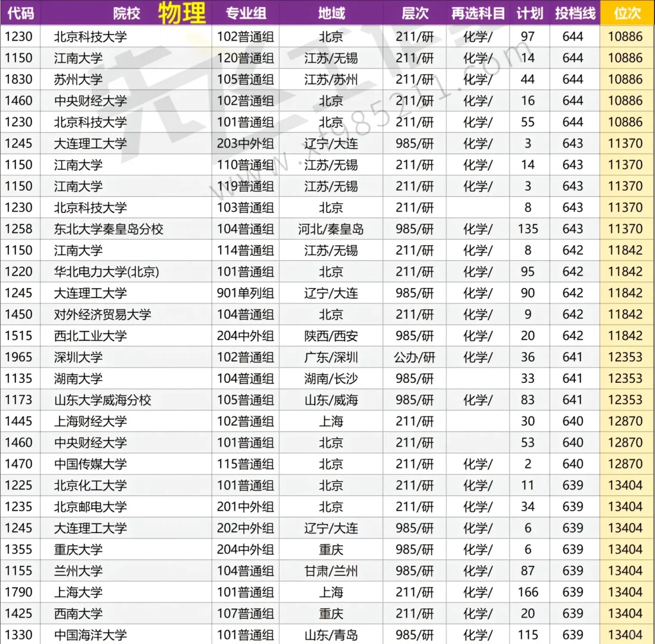The width and height of the screenshot is (655, 644).
Task: Click the 层次 column header
Action: tap(414, 12)
